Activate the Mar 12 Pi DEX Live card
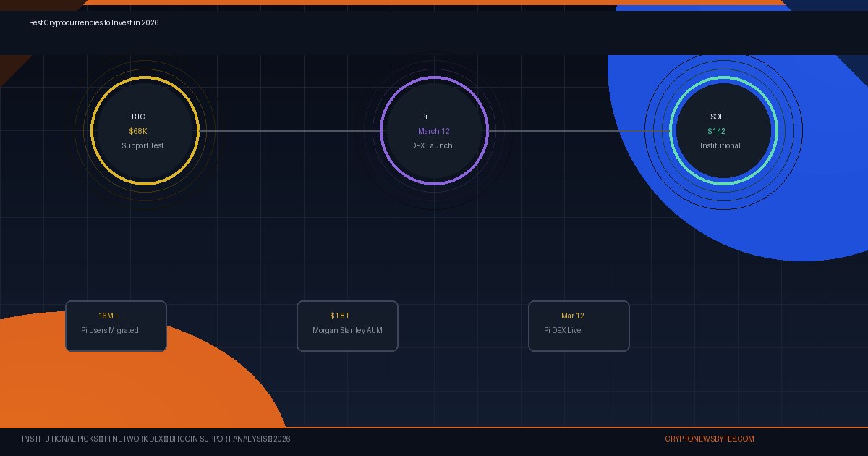This screenshot has height=456, width=868. coord(579,326)
